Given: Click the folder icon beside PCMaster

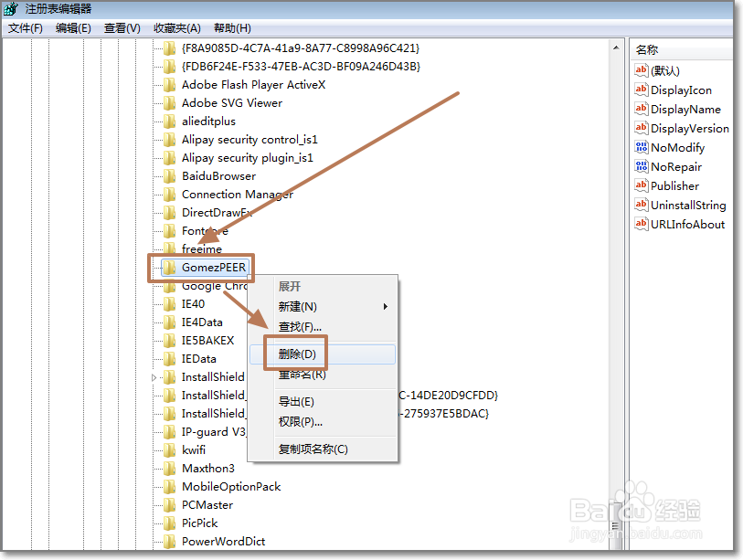Looking at the screenshot, I should (x=170, y=505).
